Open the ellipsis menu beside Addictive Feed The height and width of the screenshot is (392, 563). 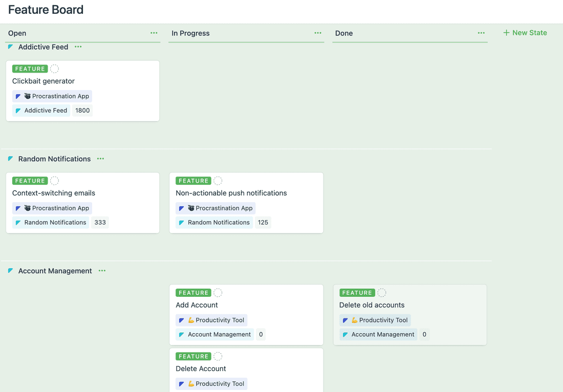pyautogui.click(x=78, y=47)
